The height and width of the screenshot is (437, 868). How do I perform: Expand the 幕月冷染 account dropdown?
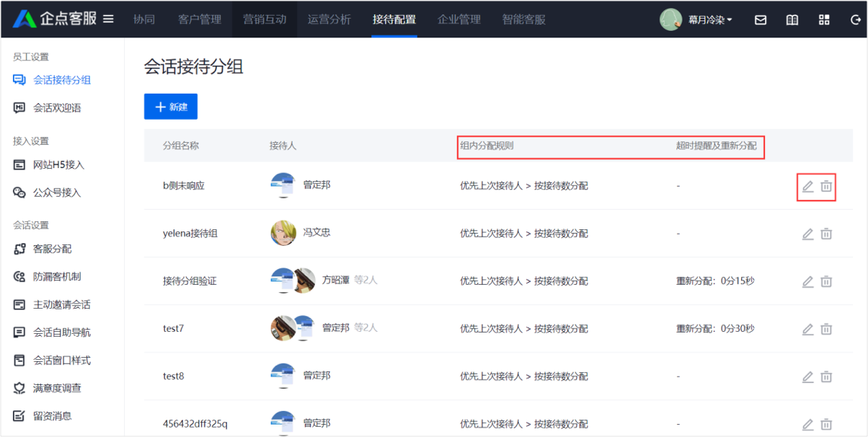pos(709,20)
